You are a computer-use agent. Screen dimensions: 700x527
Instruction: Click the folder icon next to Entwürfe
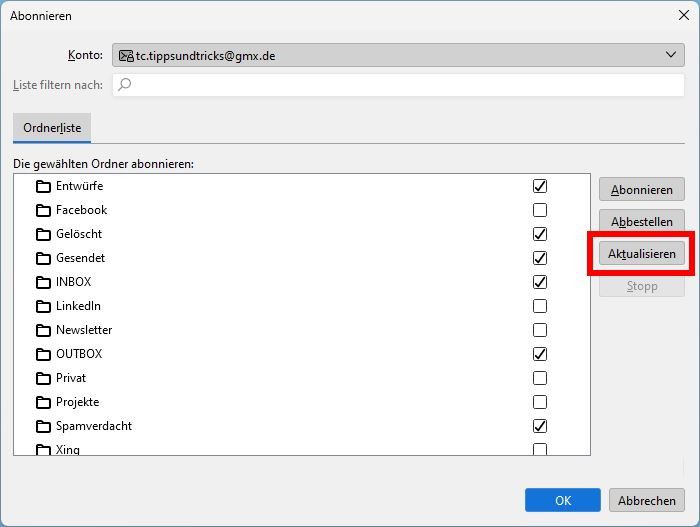43,186
